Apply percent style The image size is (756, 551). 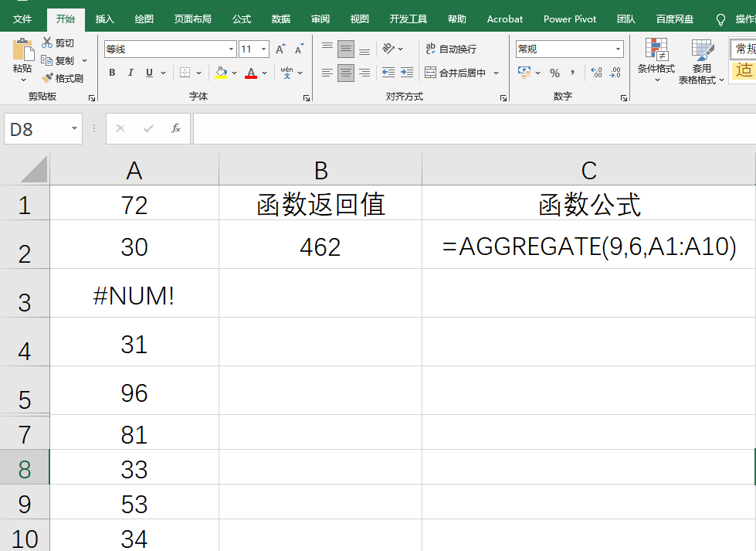tap(555, 73)
